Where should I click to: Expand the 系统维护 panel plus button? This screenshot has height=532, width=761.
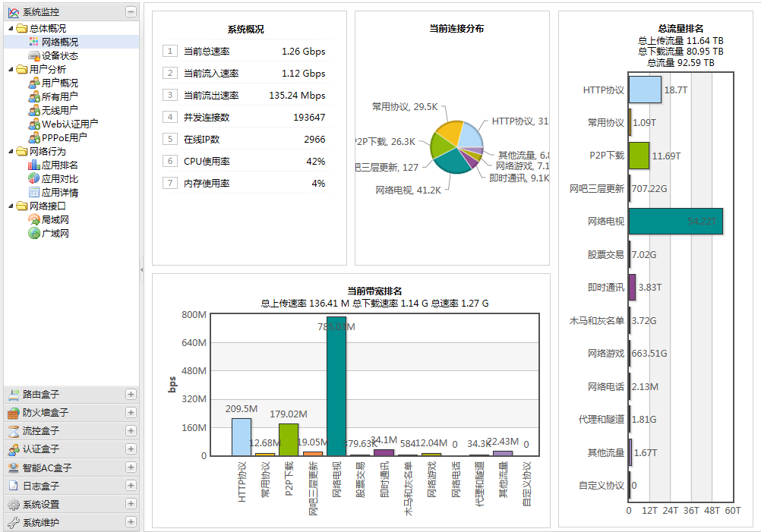(x=131, y=523)
